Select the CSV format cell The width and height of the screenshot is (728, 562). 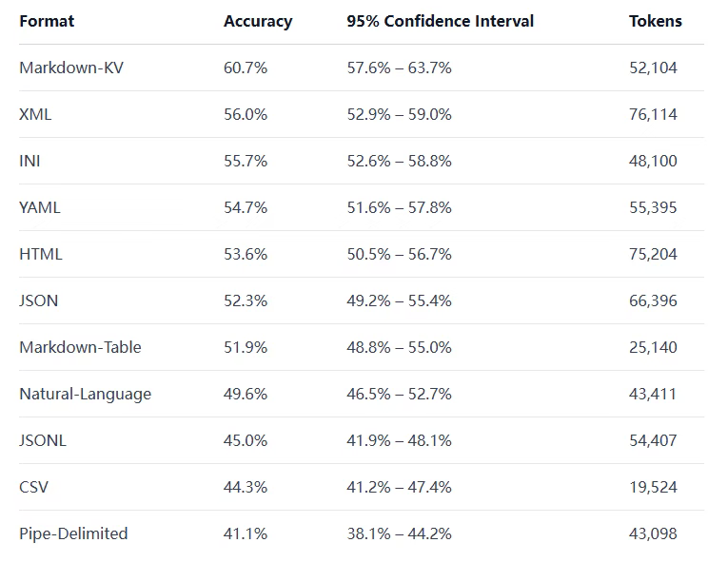pos(33,487)
